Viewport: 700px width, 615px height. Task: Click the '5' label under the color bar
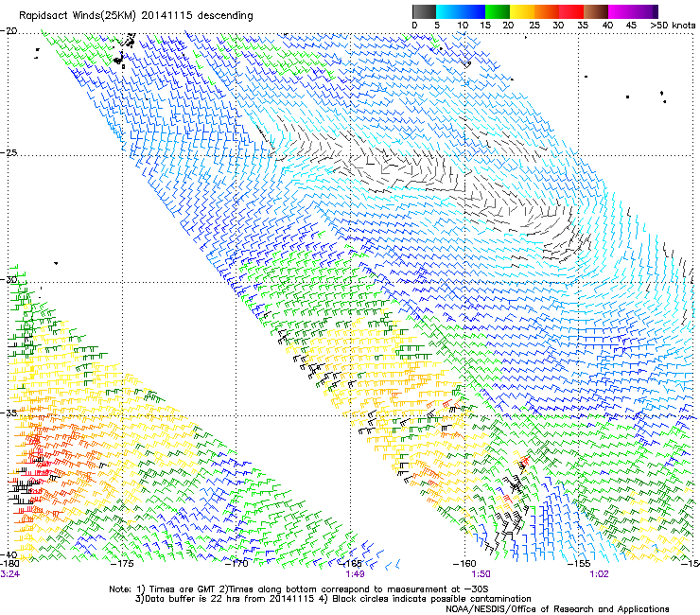pyautogui.click(x=437, y=26)
